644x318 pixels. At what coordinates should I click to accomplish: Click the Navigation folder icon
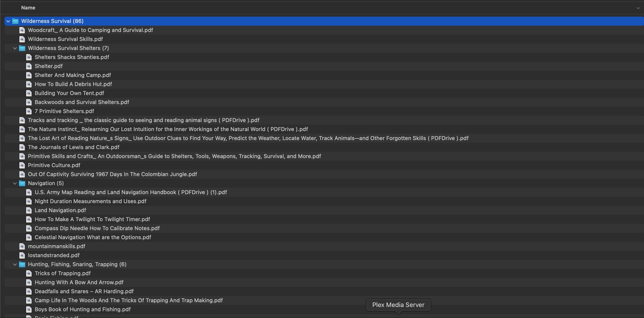[22, 184]
